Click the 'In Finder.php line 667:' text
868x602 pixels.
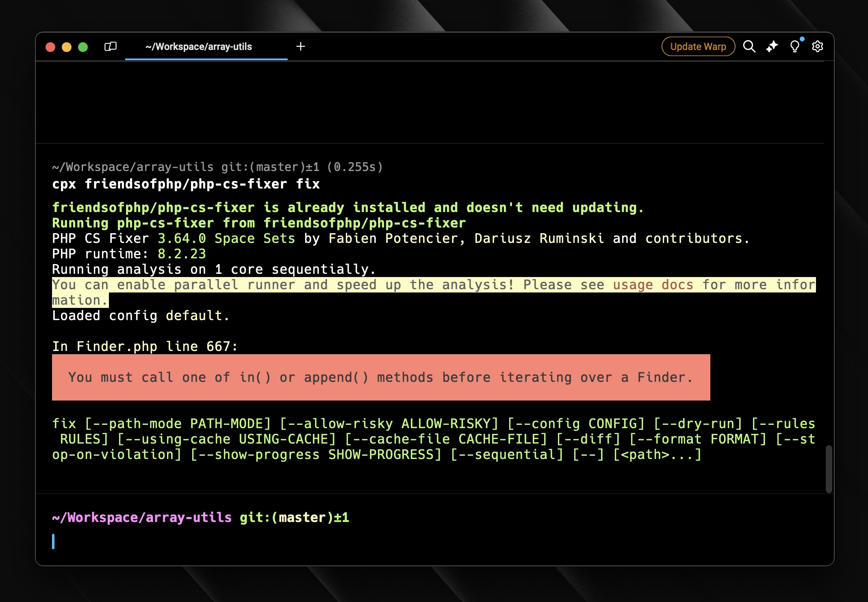coord(145,346)
